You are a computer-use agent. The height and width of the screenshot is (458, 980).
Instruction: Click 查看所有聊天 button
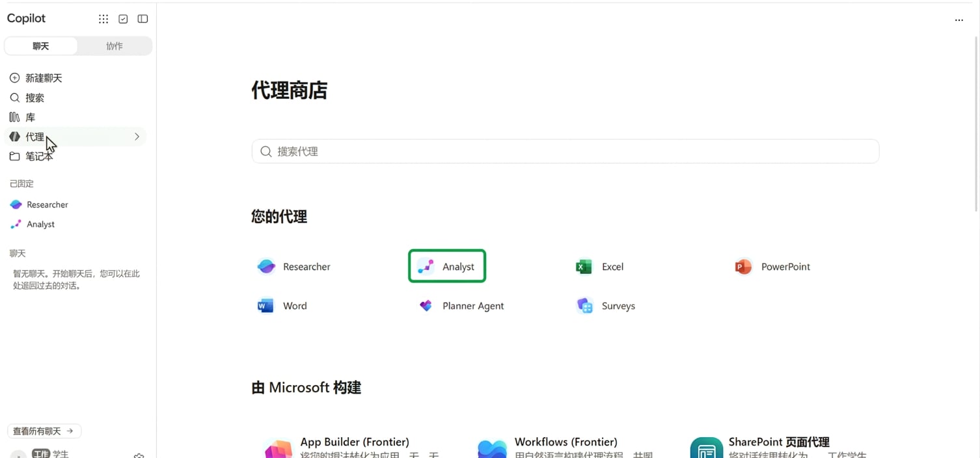[44, 431]
